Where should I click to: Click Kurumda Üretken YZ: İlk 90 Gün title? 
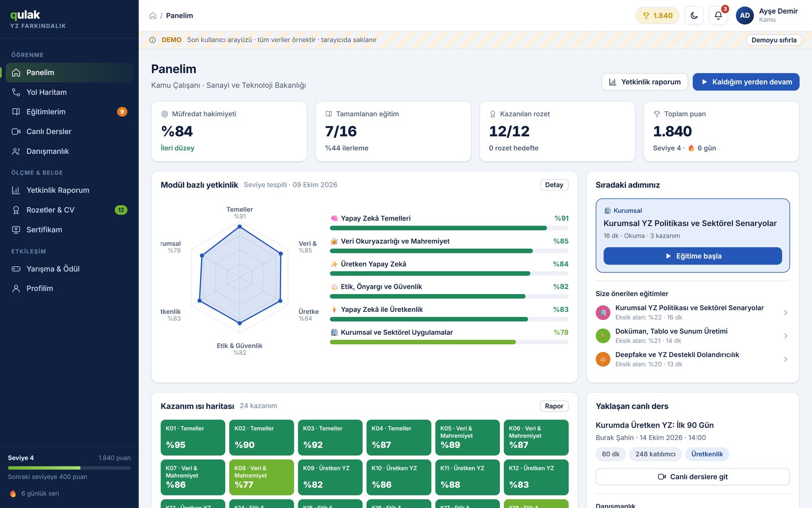655,425
